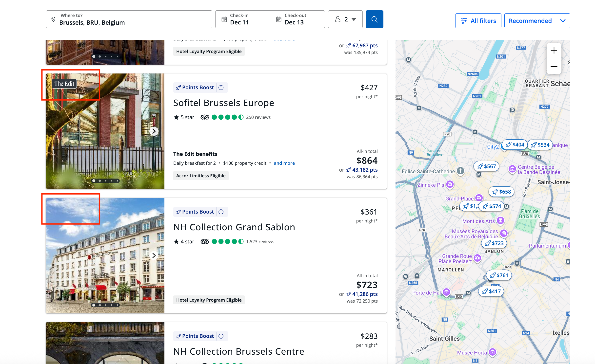Show next photo of Sofitel Brussels Europe
The height and width of the screenshot is (364, 595).
click(x=154, y=131)
